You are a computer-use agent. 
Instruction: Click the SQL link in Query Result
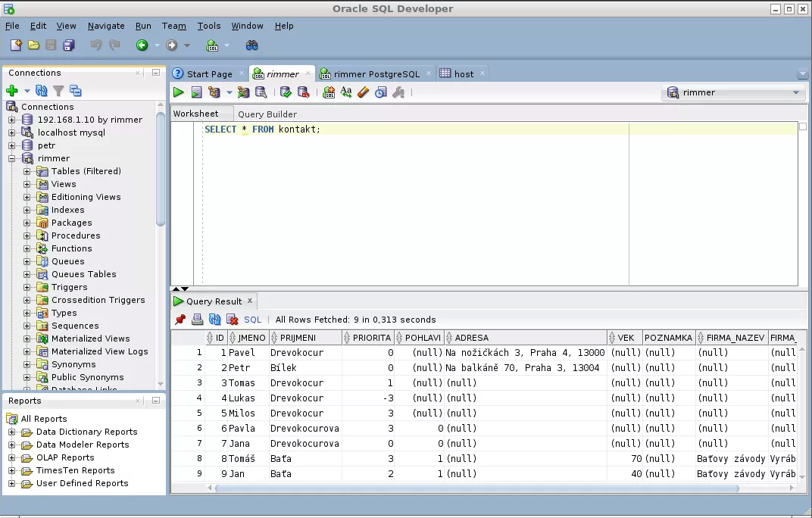[252, 320]
